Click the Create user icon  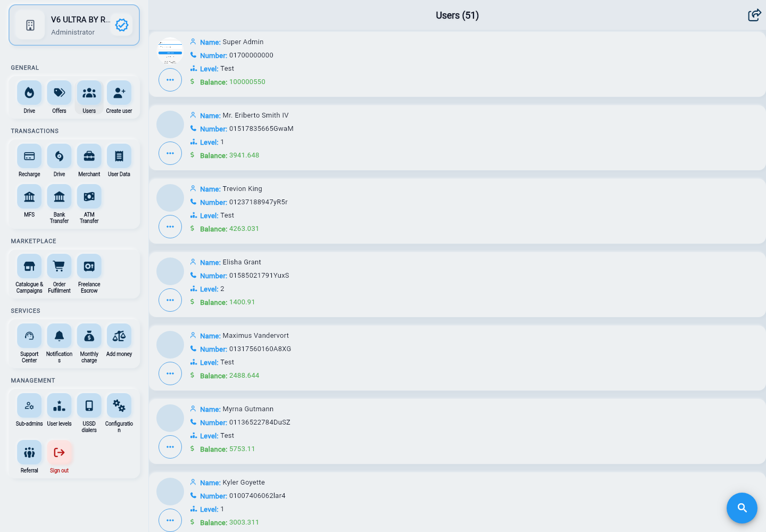pos(119,93)
